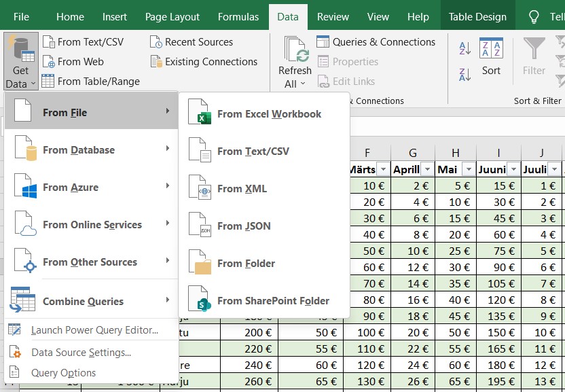Open the Aprill column filter dropdown
Screen dimensions: 565x392
pos(426,169)
